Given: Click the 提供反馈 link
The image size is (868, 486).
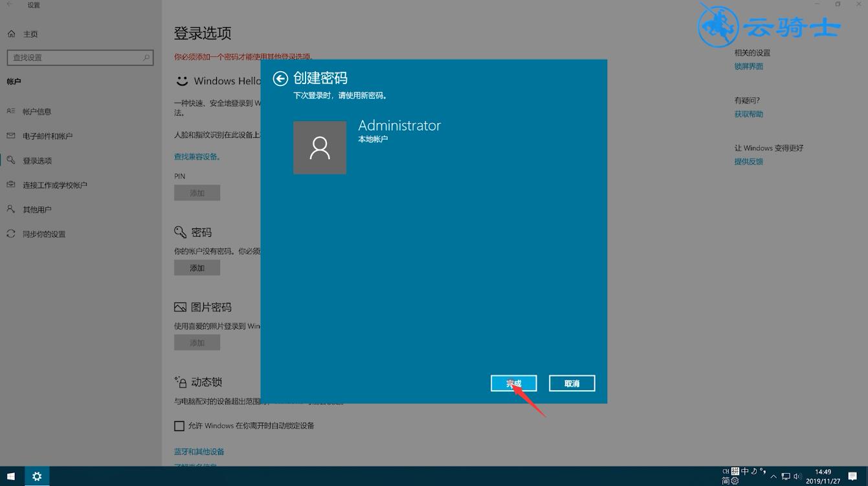Looking at the screenshot, I should [749, 162].
